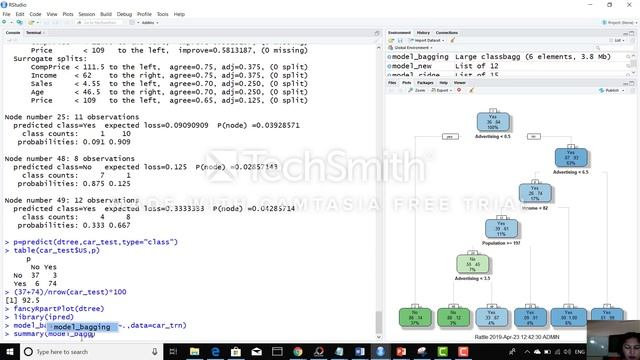Screen dimensions: 640x360
Task: Switch to the Environment tab
Action: tap(399, 33)
